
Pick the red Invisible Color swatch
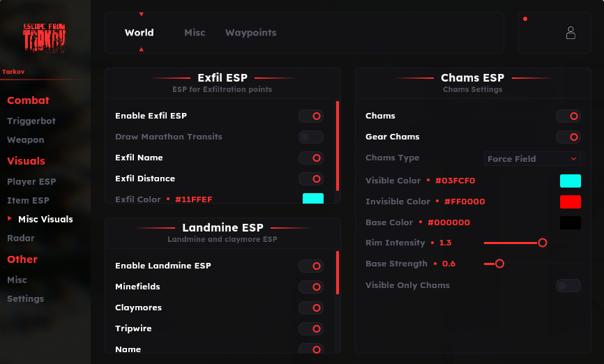(x=571, y=202)
